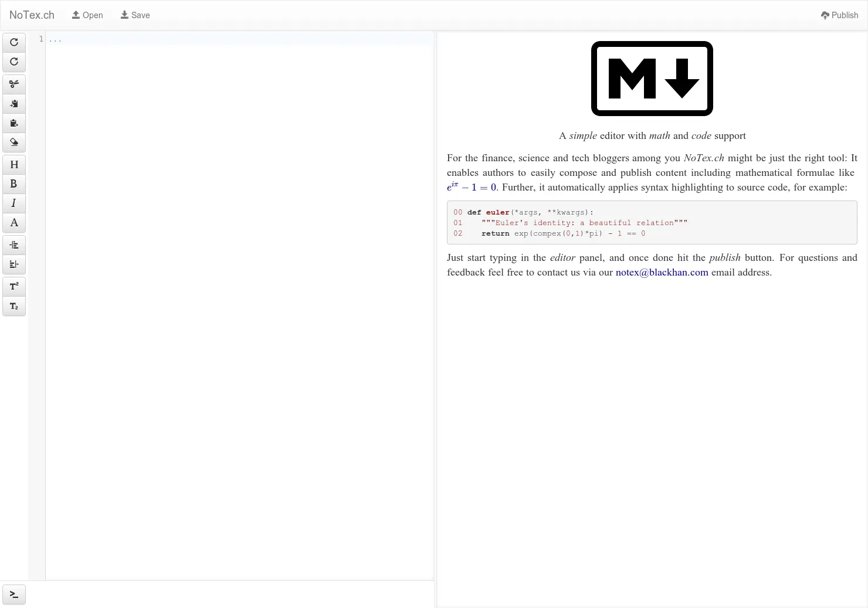Screen dimensions: 868x608
Task: Click the blue Euler formula in the preview
Action: click(x=472, y=187)
